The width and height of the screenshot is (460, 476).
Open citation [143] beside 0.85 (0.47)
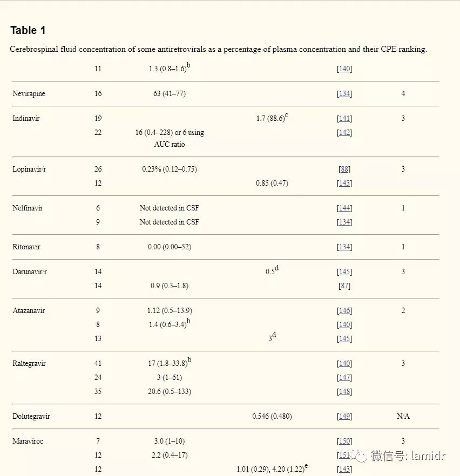tap(344, 183)
